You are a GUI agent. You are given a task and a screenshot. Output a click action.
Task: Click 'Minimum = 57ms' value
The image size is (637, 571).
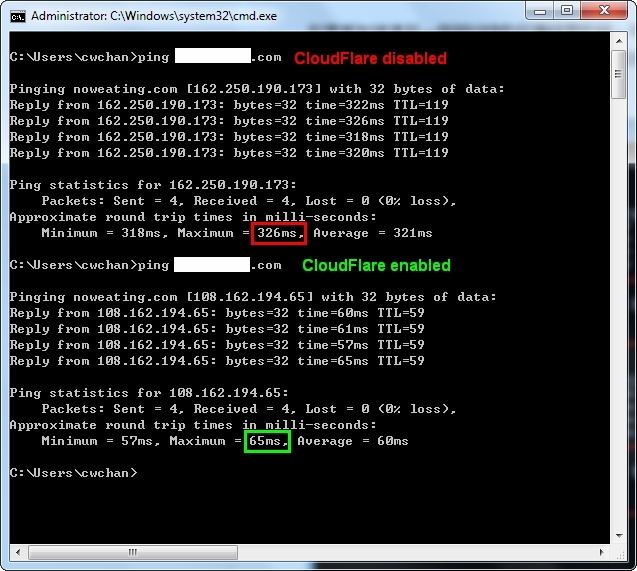click(100, 441)
